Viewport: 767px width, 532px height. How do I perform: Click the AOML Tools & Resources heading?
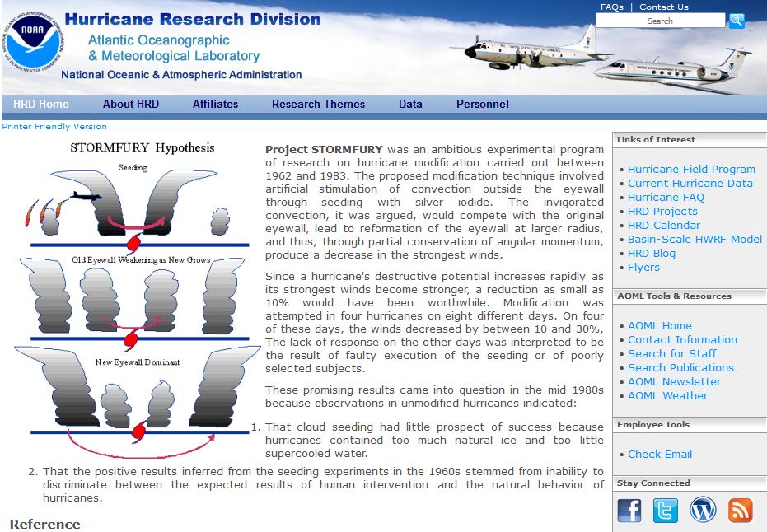pyautogui.click(x=674, y=296)
